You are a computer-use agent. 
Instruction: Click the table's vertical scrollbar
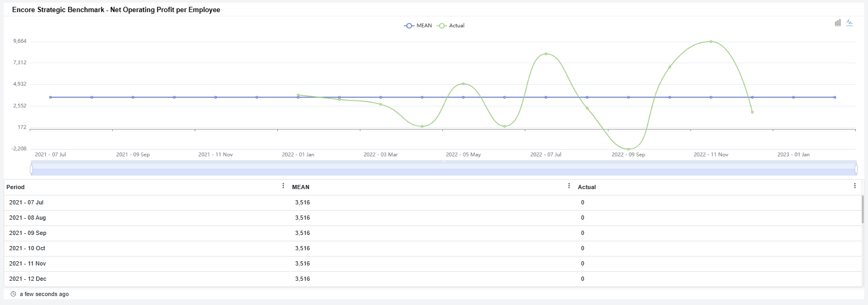click(862, 210)
